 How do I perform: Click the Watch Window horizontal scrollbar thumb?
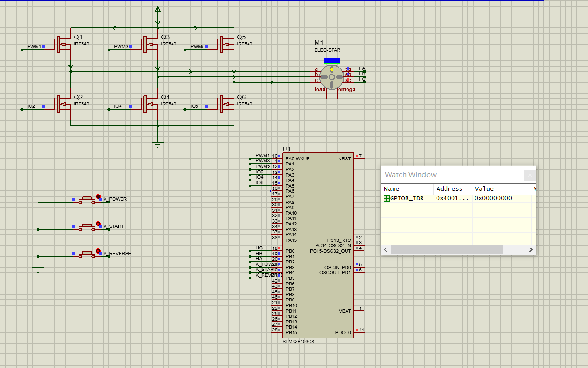[446, 250]
